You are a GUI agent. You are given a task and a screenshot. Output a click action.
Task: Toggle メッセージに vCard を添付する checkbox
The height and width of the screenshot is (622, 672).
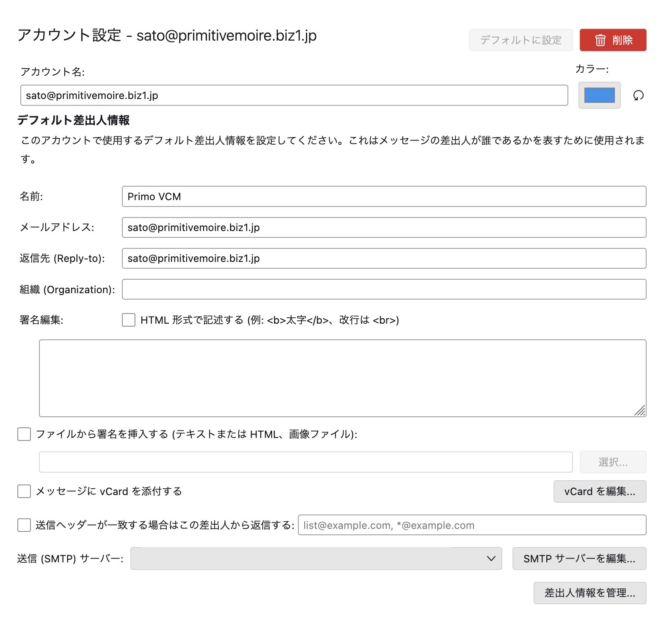[x=24, y=491]
